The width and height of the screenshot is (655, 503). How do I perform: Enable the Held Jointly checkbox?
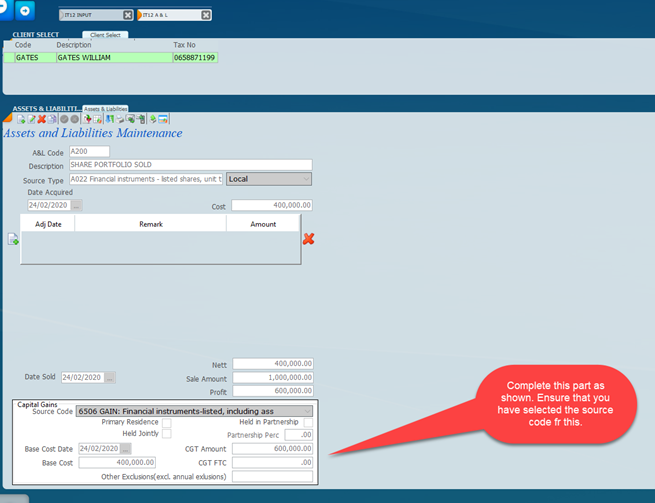[x=167, y=434]
